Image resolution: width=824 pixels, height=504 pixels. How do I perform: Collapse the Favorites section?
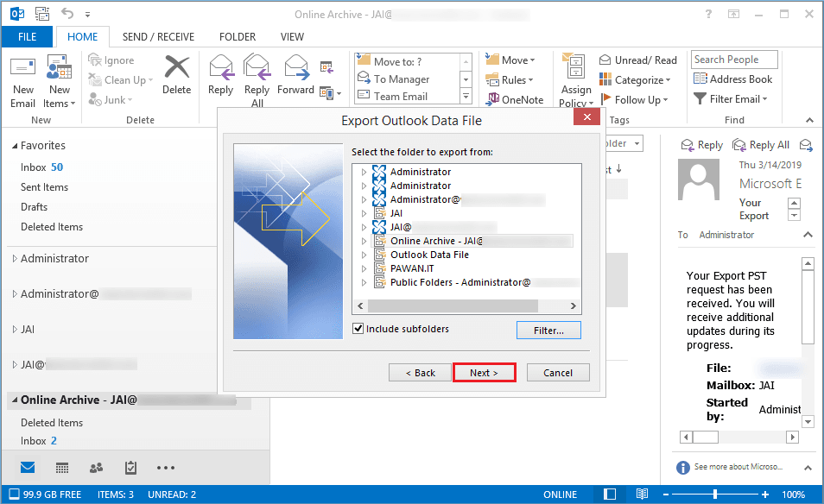point(15,146)
